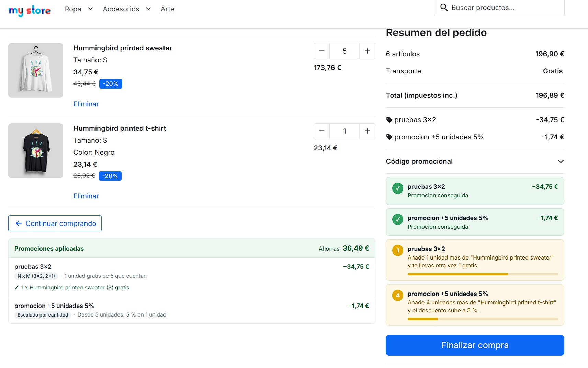The width and height of the screenshot is (588, 368).
Task: Click the yellow badge numbered 1
Action: click(398, 250)
